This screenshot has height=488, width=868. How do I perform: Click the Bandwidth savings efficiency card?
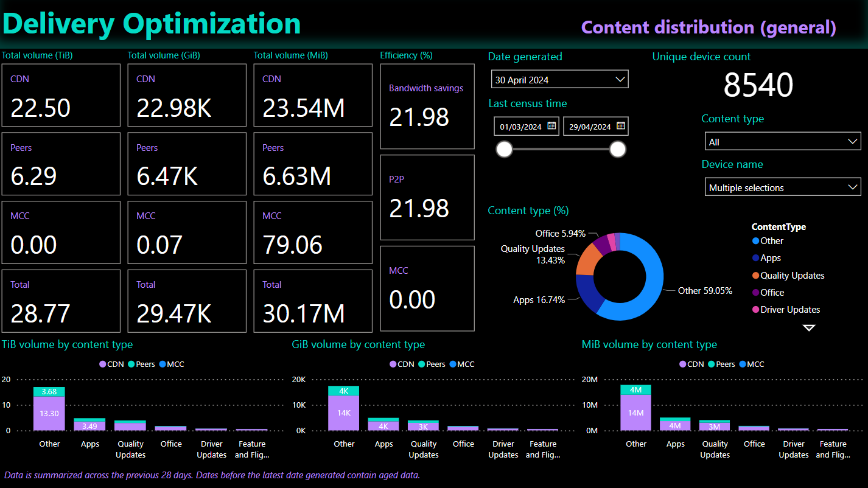427,106
